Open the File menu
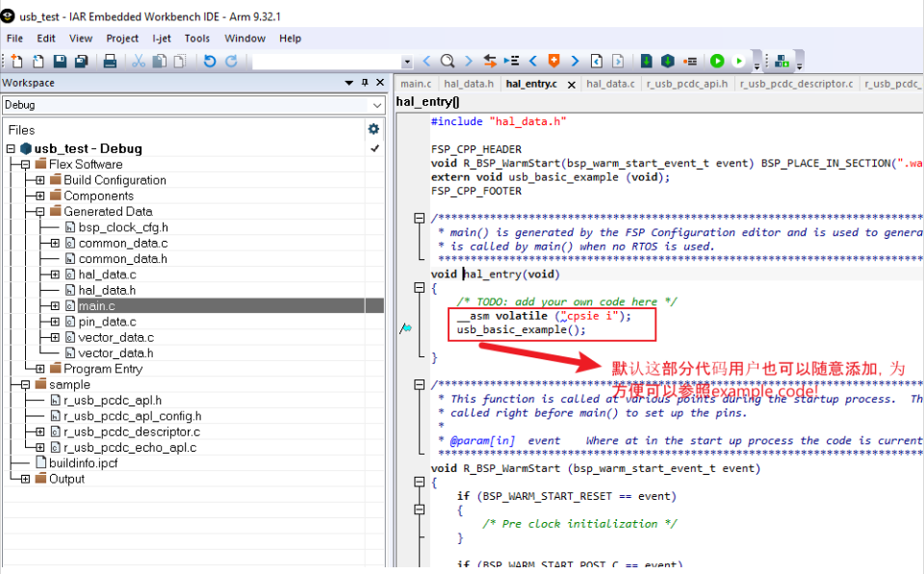This screenshot has height=574, width=924. point(14,39)
